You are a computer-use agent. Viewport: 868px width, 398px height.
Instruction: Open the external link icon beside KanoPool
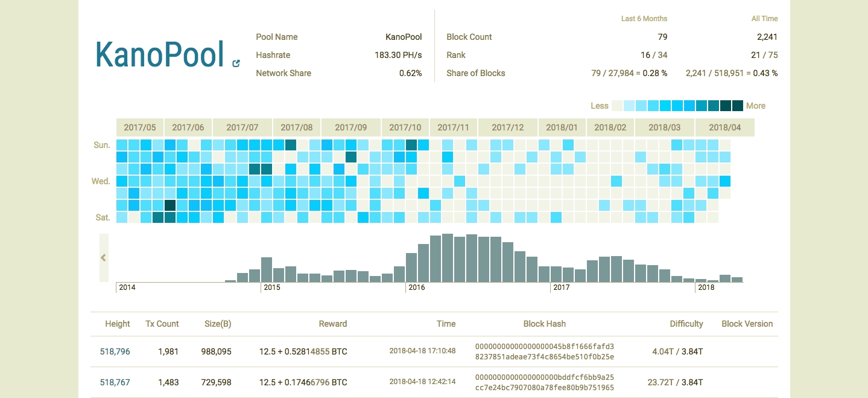(x=236, y=63)
